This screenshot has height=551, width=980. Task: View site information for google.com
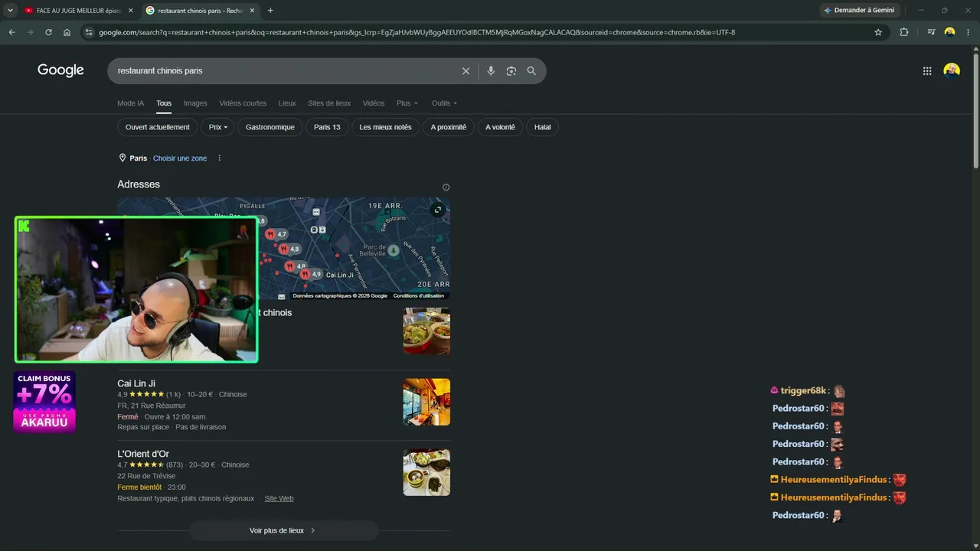click(x=89, y=32)
